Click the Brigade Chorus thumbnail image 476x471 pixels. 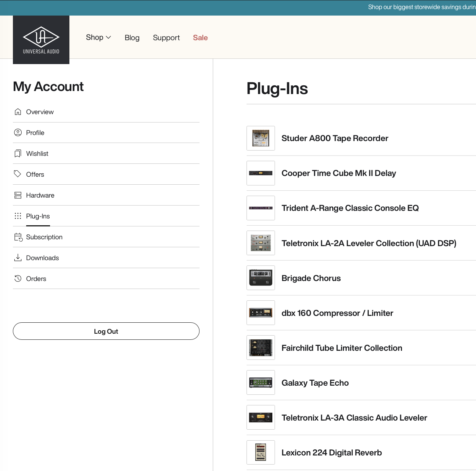coord(261,278)
